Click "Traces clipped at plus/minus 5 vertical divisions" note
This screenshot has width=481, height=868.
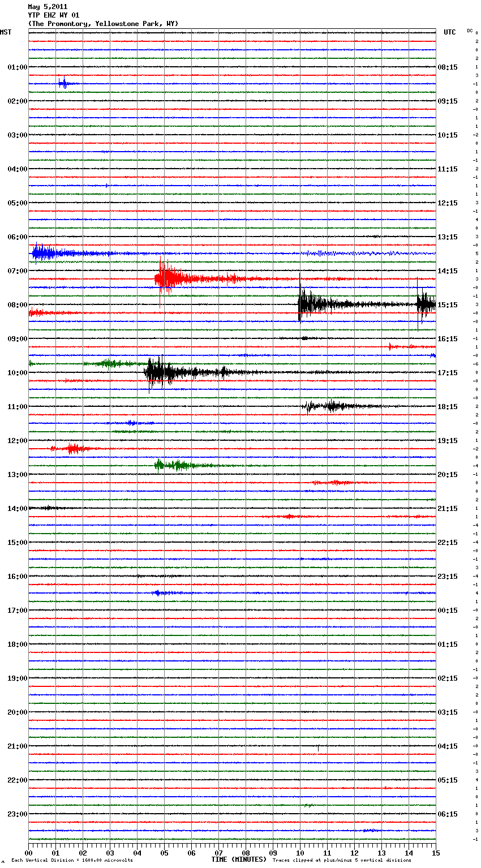click(342, 861)
